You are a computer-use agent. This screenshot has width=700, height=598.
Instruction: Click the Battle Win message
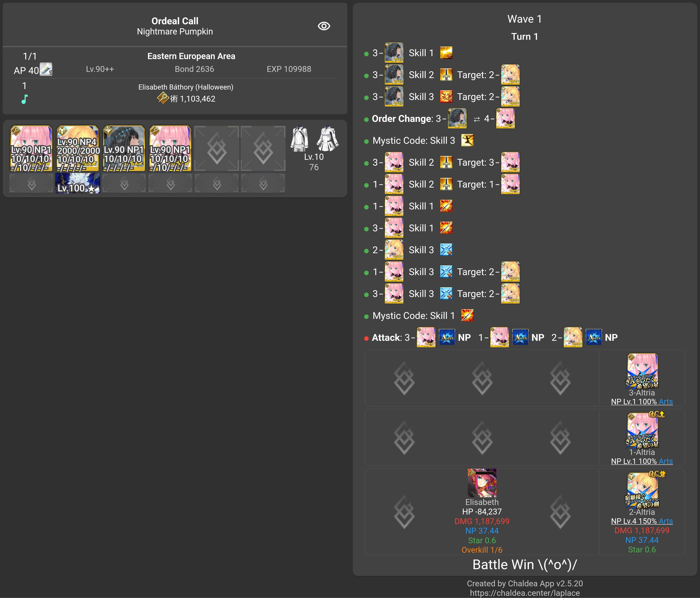pyautogui.click(x=525, y=565)
